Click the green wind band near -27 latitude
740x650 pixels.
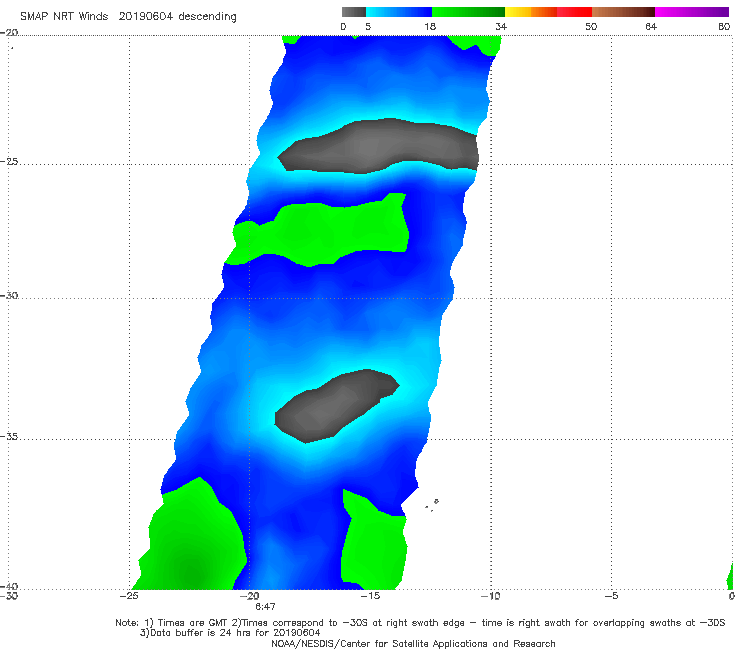coord(317,230)
